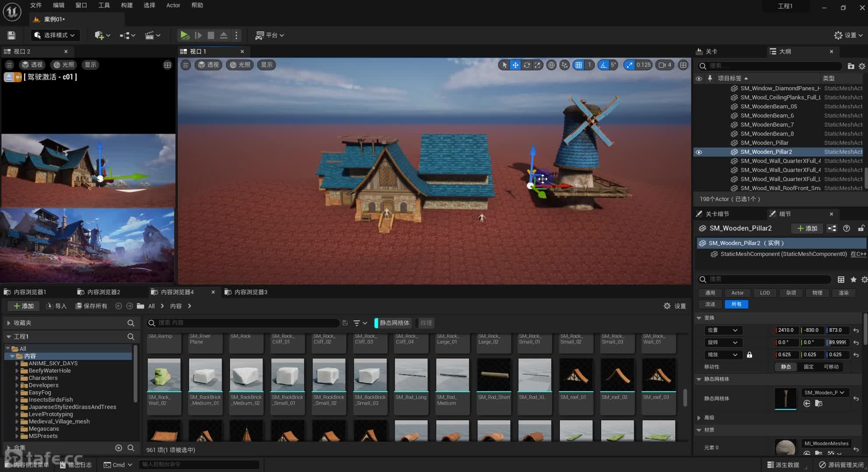Image resolution: width=868 pixels, height=472 pixels.
Task: Select the rotate tool in Viewport 1
Action: click(x=526, y=65)
